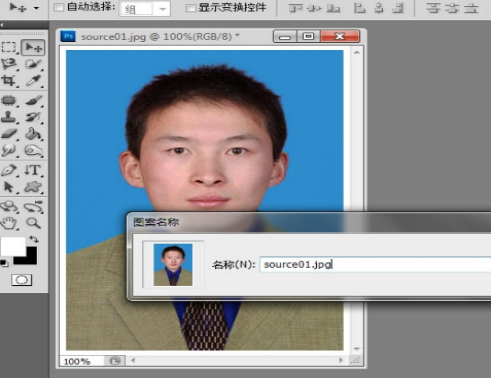Select the History Brush tool

click(33, 117)
